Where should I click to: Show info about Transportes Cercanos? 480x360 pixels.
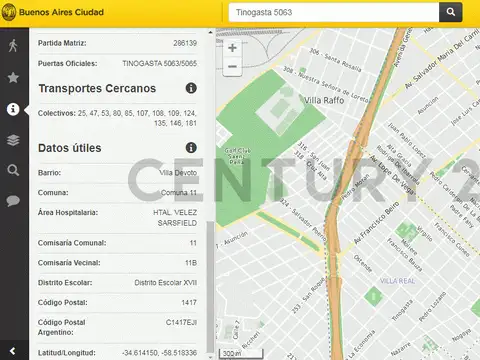click(191, 88)
